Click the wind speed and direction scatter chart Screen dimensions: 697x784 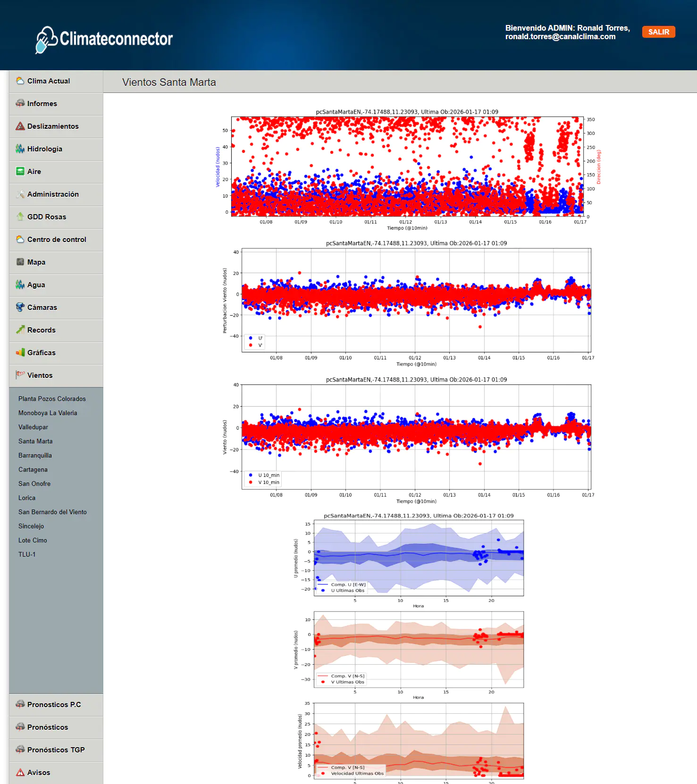tap(407, 167)
